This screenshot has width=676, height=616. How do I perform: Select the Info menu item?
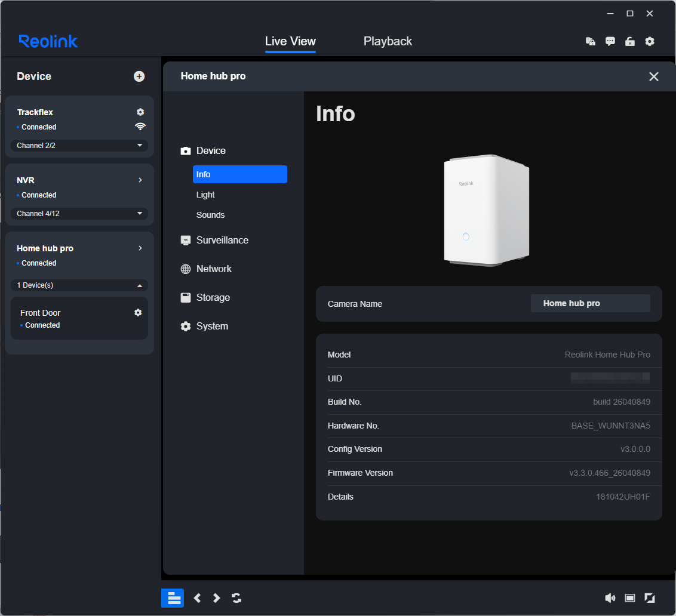tap(239, 174)
